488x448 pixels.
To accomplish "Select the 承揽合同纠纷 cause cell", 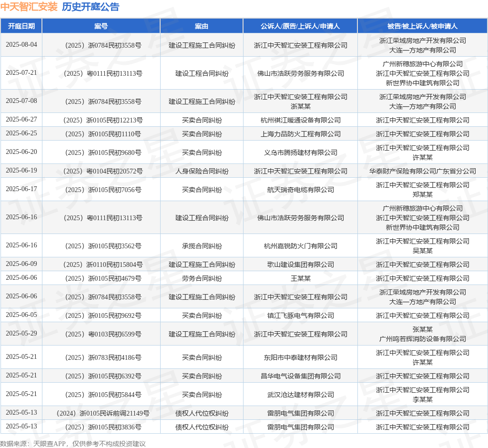I will point(202,246).
